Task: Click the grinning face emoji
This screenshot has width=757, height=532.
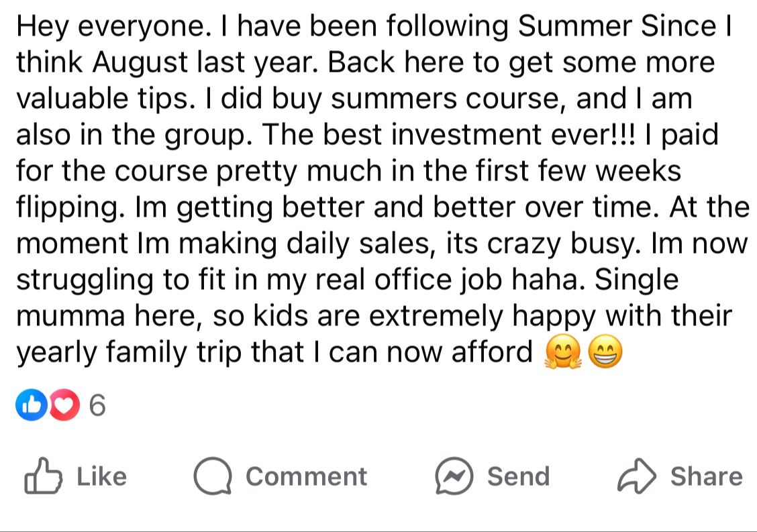Action: coord(605,353)
